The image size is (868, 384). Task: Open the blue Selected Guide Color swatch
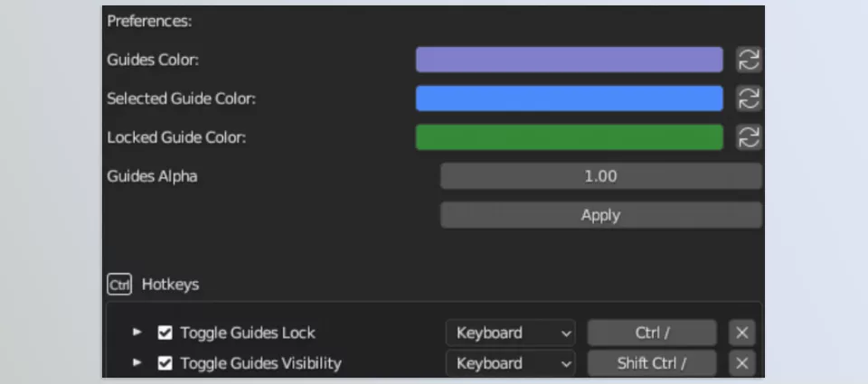point(569,98)
